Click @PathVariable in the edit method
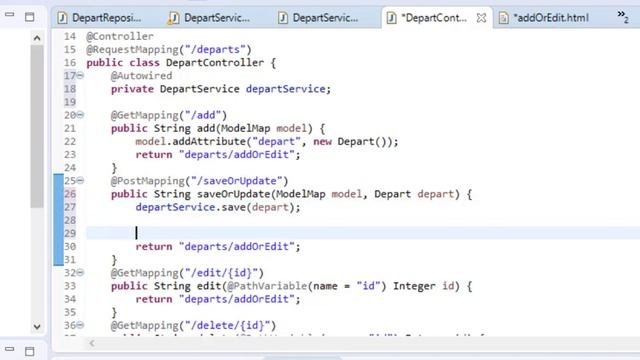 tap(267, 286)
